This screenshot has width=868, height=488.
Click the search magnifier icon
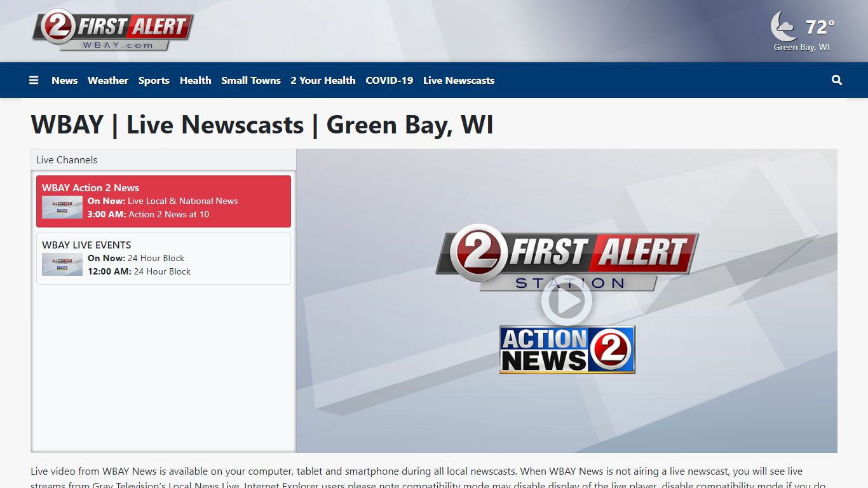coord(837,80)
